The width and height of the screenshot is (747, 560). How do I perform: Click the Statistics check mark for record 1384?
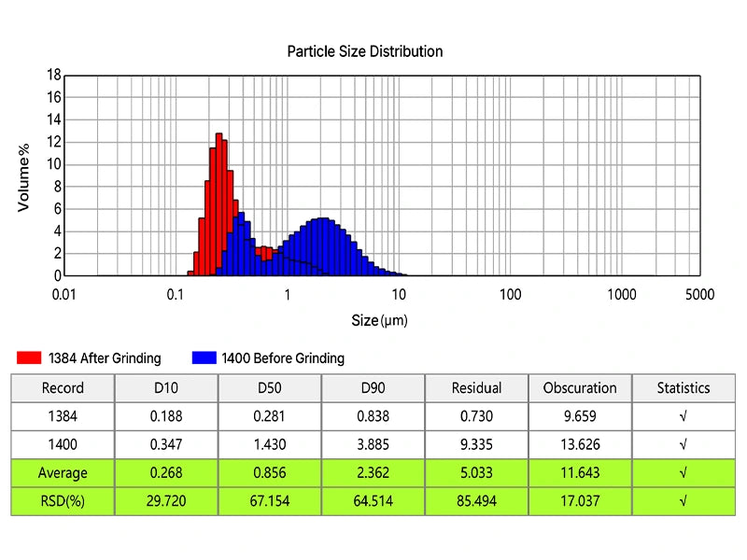tap(684, 416)
